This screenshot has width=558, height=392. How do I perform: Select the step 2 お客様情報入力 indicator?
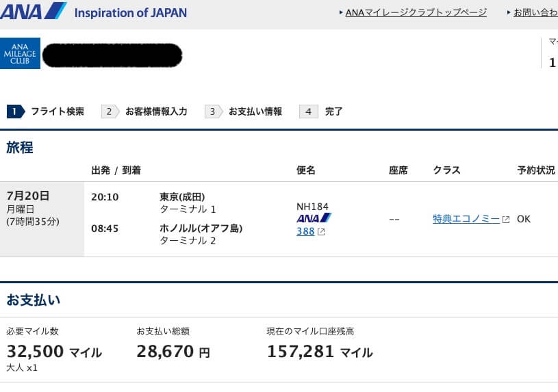point(144,112)
